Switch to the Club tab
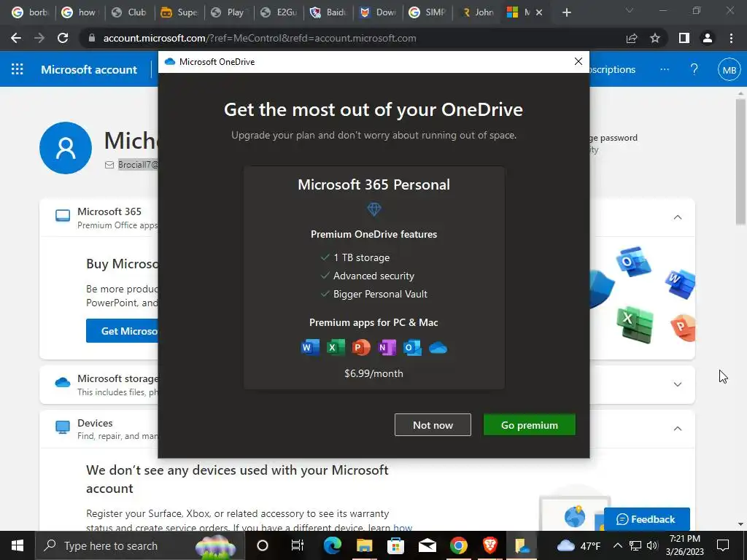This screenshot has width=747, height=560. (x=130, y=12)
